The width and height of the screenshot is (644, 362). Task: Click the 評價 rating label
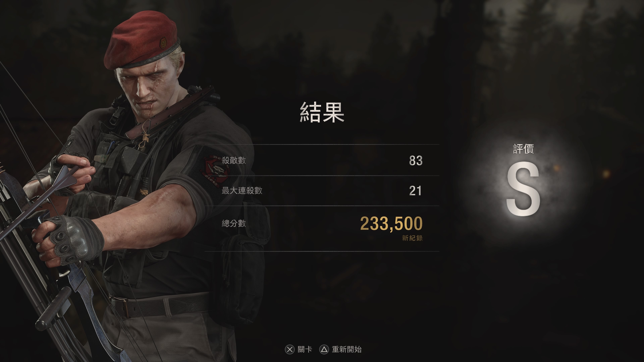(523, 149)
